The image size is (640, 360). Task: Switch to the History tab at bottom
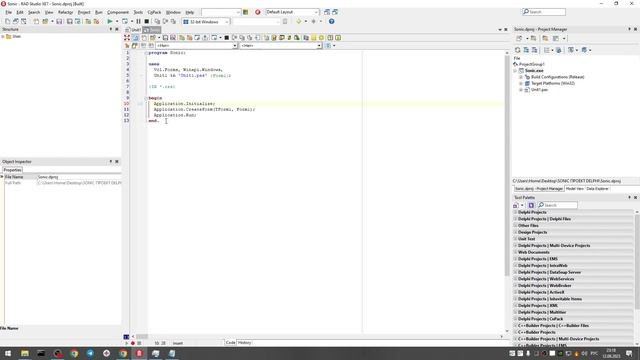tap(244, 343)
